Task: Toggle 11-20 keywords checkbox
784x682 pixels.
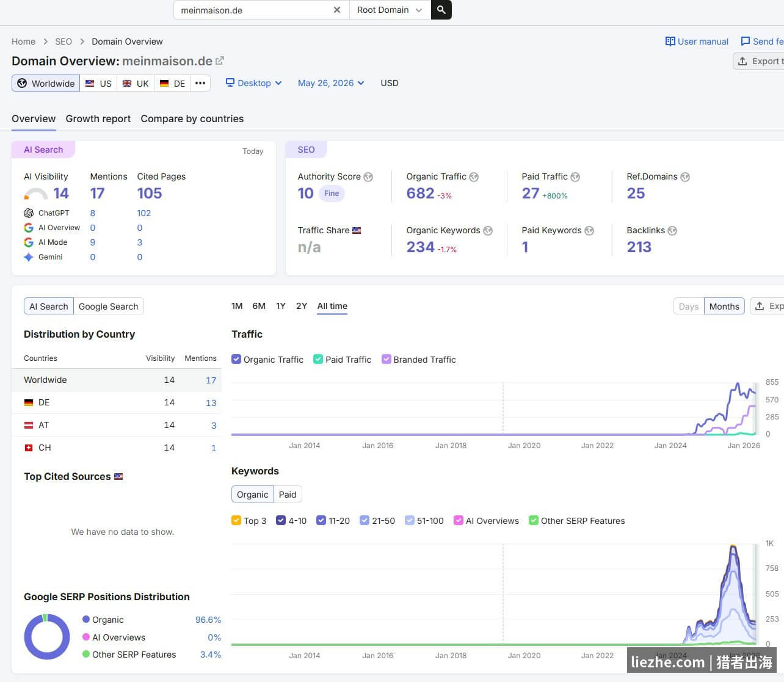Action: click(321, 520)
